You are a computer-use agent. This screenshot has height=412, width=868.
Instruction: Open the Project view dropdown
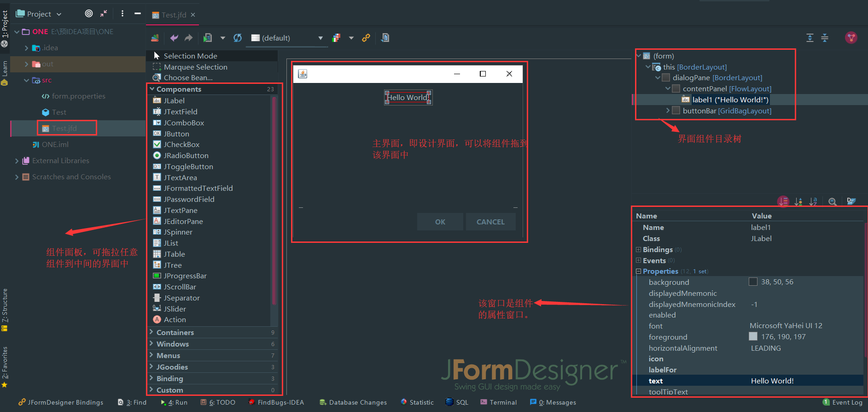pos(39,14)
